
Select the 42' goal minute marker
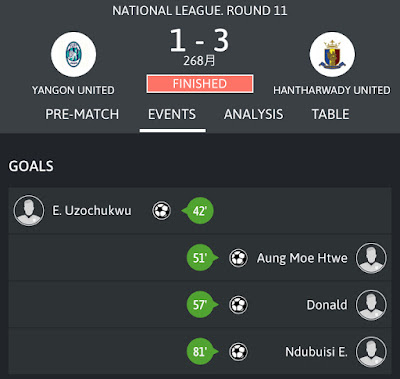[x=199, y=211]
